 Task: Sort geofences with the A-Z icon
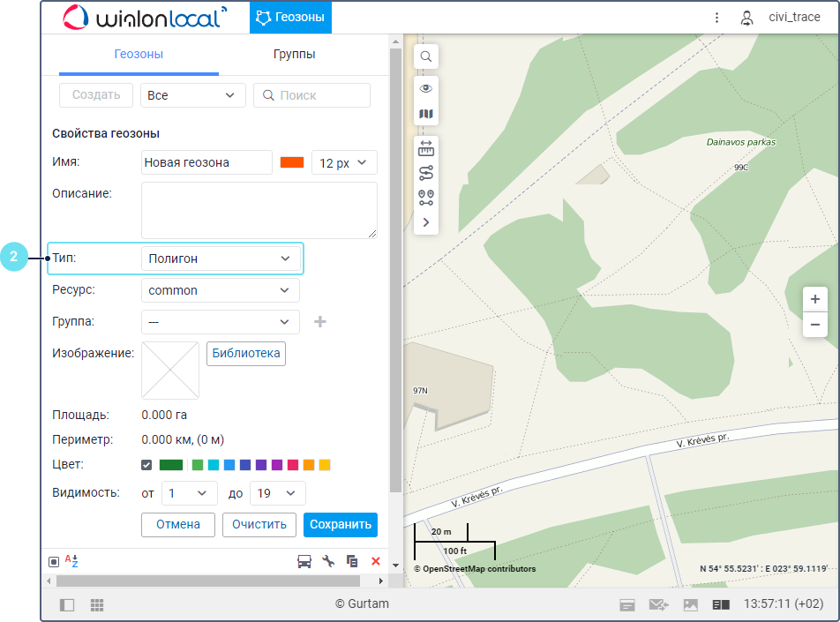pos(72,561)
